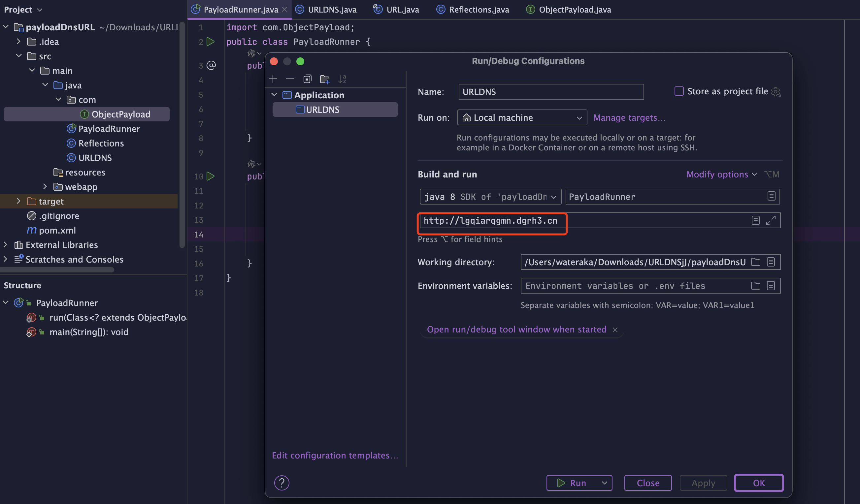
Task: Click the Add new configuration icon
Action: [273, 79]
